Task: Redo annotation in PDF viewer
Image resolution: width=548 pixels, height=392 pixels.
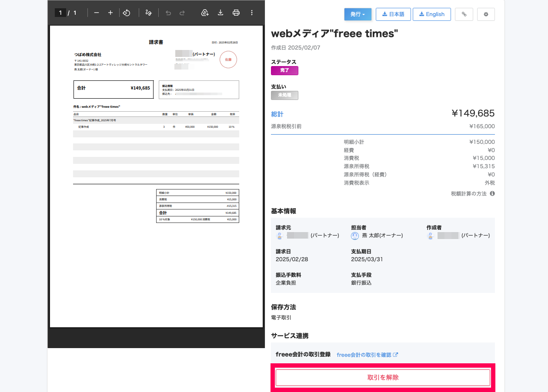Action: point(182,13)
